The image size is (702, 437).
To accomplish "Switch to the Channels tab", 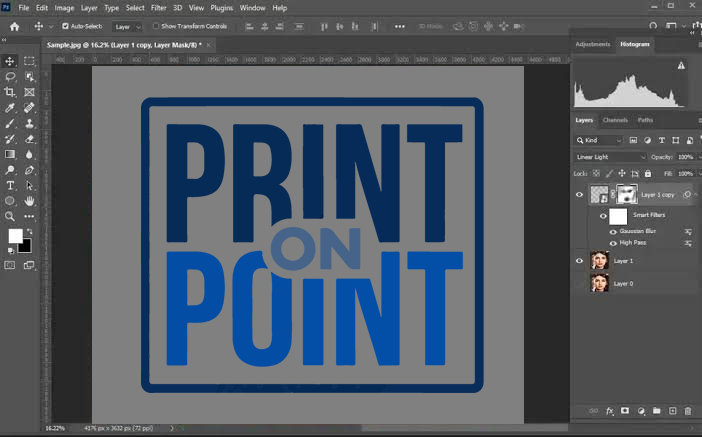I will tap(615, 120).
